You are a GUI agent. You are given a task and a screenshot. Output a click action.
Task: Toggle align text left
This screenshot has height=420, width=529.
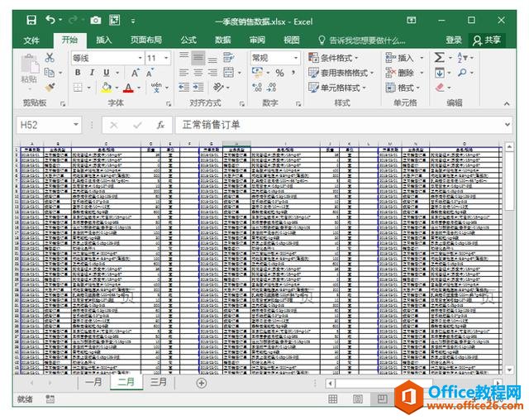pyautogui.click(x=183, y=73)
